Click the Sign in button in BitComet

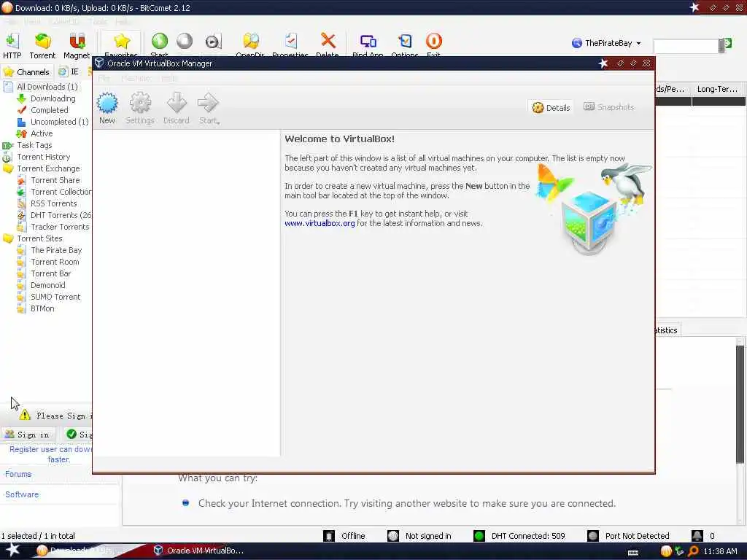click(28, 435)
